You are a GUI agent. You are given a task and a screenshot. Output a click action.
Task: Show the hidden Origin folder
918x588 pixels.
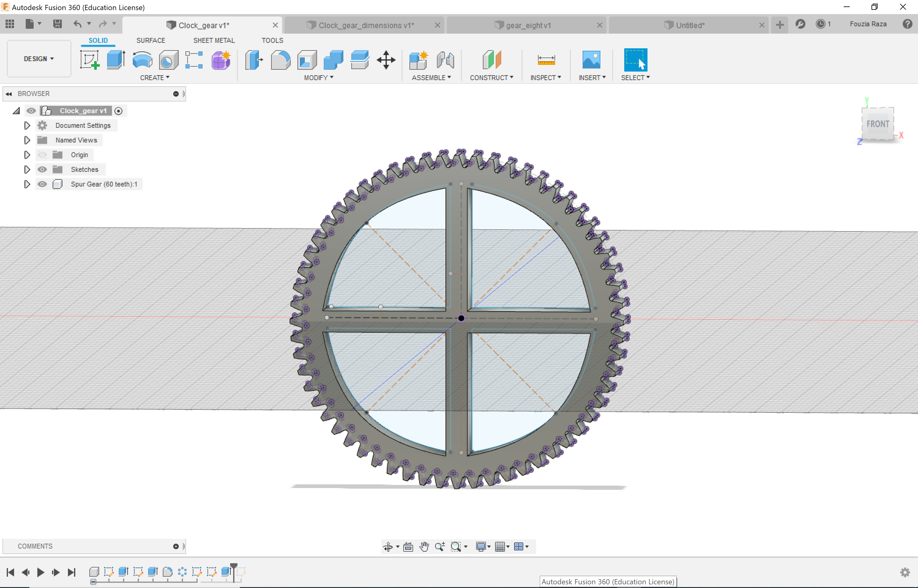point(42,155)
